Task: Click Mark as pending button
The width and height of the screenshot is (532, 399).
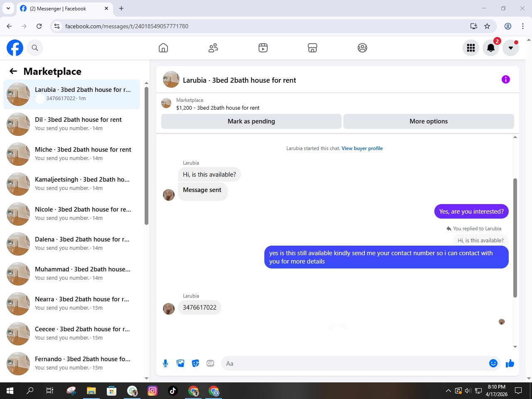Action: [x=251, y=121]
